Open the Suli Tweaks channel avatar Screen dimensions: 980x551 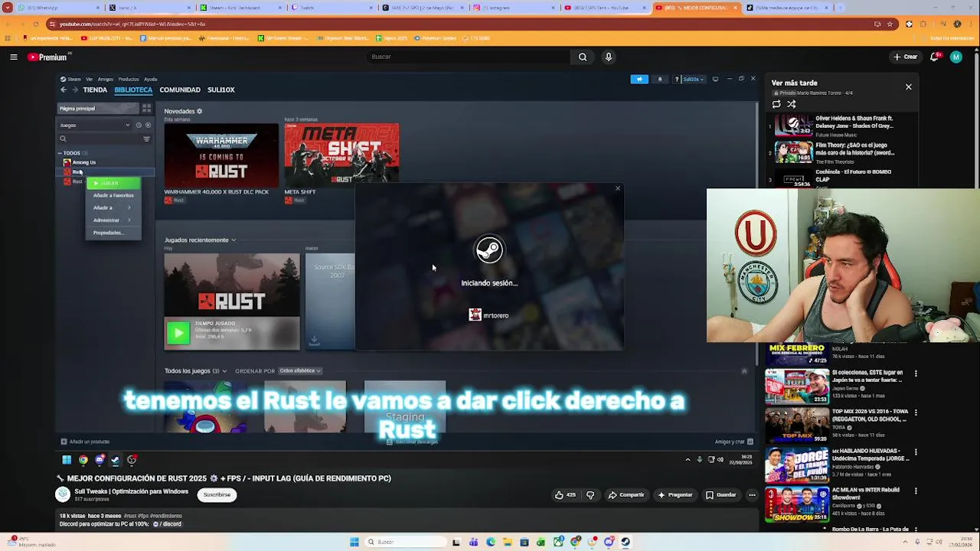[x=63, y=494]
